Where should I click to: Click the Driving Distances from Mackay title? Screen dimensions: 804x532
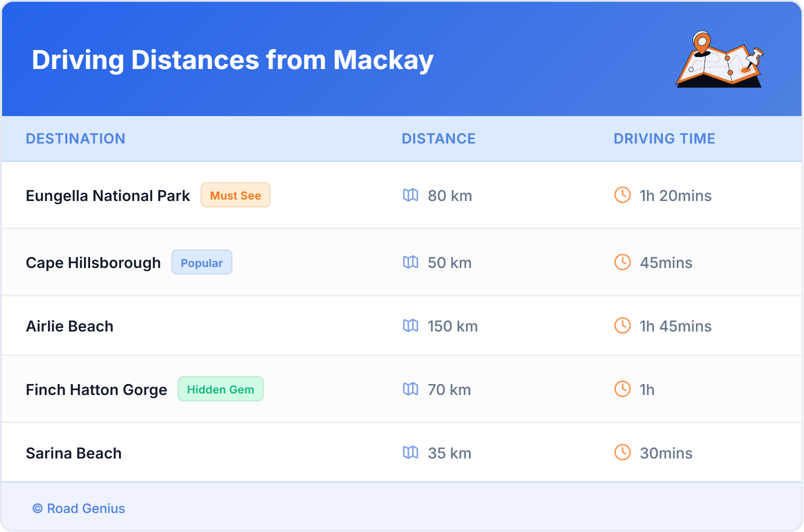(x=232, y=60)
